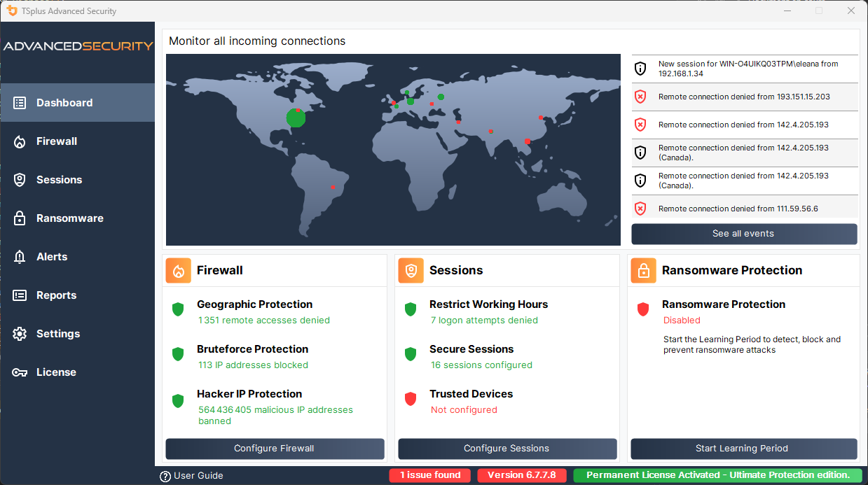This screenshot has height=485, width=868.
Task: Open Alerts via the bell icon
Action: coord(19,256)
